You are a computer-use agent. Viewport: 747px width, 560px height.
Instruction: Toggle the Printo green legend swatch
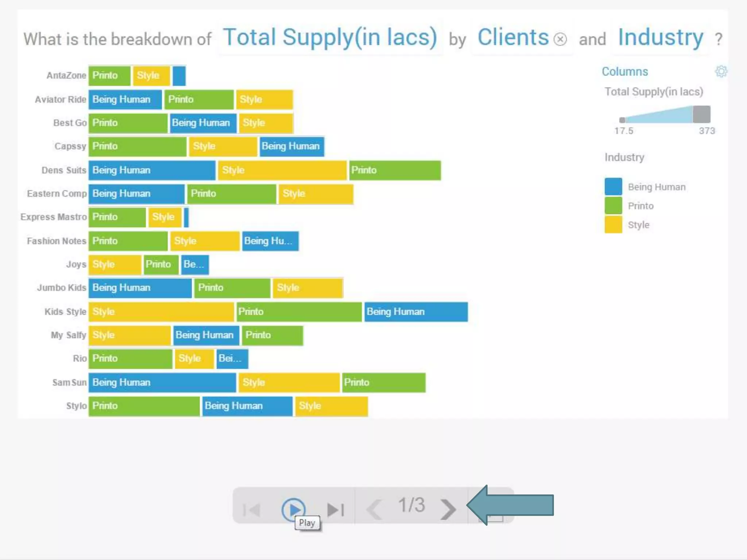pos(613,206)
